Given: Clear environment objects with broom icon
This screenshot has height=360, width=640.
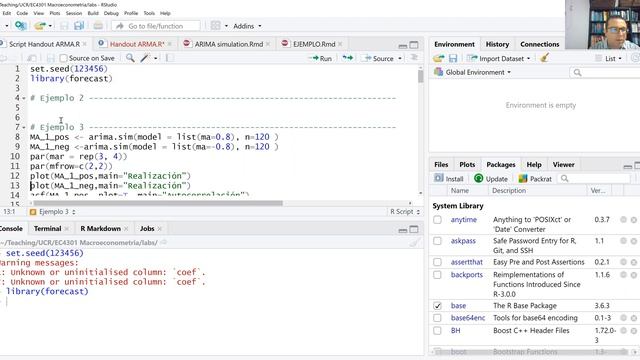Looking at the screenshot, I should pos(544,58).
